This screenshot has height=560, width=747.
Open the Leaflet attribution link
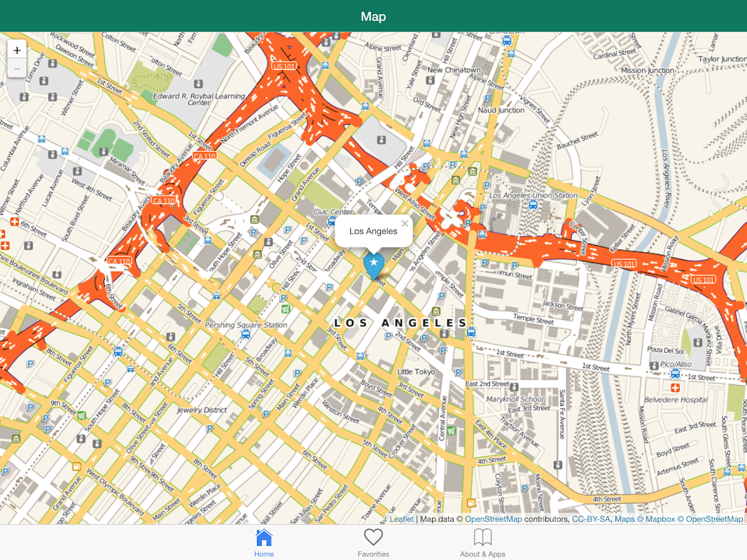pos(402,519)
